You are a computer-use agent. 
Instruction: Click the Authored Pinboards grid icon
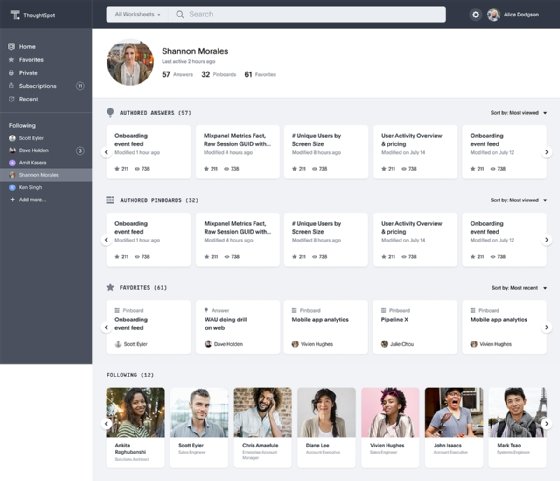click(x=110, y=200)
